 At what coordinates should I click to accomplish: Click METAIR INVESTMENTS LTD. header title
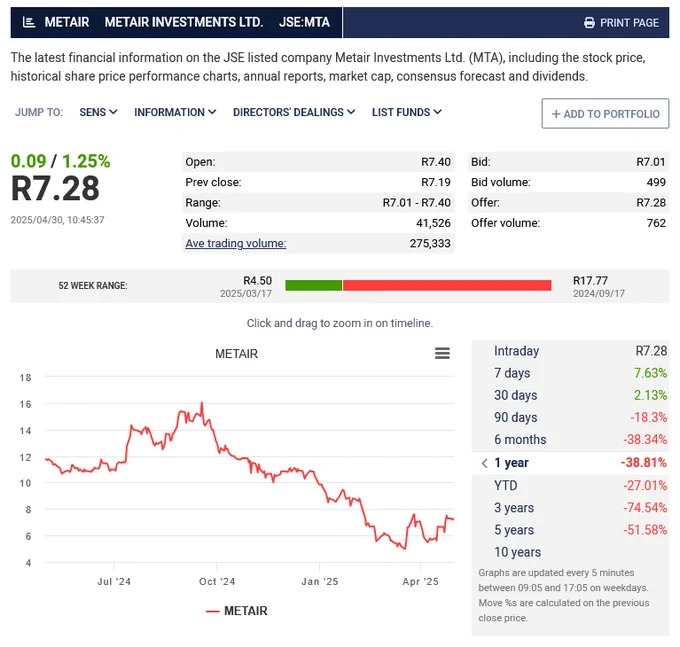[x=184, y=22]
